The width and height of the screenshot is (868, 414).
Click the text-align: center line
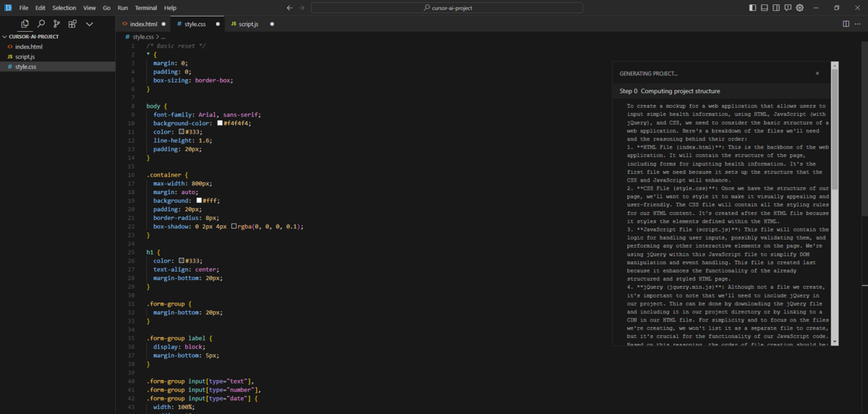coord(187,269)
